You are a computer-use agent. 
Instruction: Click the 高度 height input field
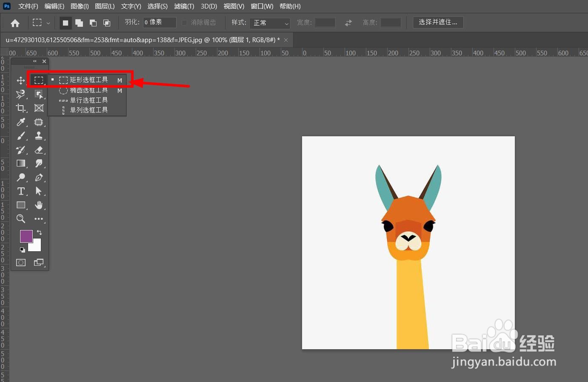(x=391, y=23)
